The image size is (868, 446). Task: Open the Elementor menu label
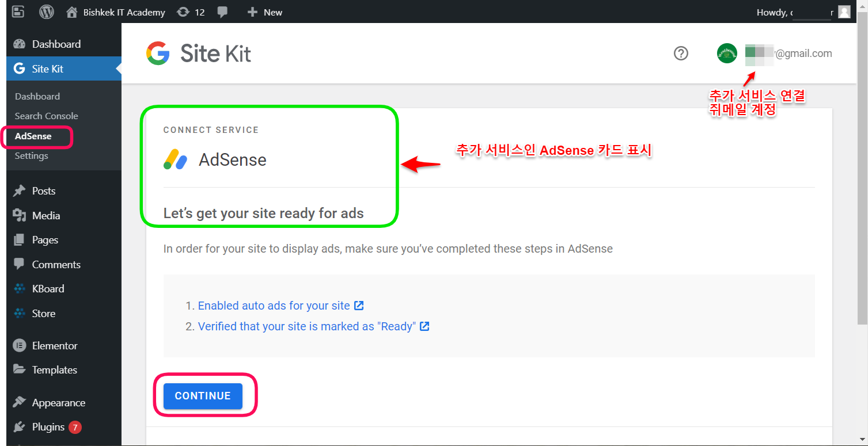[55, 346]
